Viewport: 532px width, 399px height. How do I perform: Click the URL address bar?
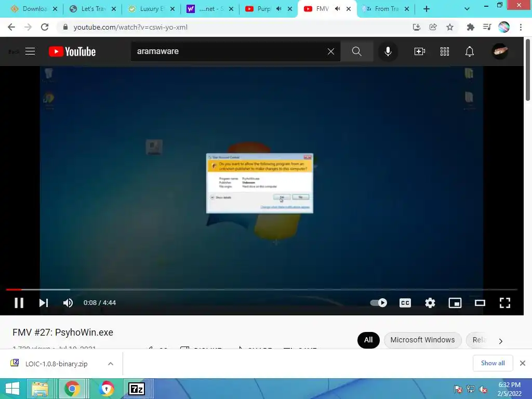click(234, 27)
